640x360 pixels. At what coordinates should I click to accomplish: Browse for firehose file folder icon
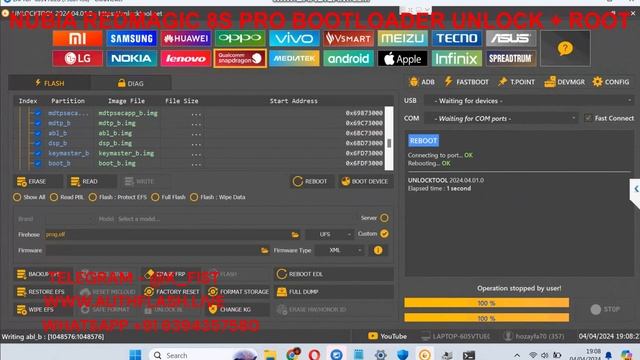[x=295, y=235]
